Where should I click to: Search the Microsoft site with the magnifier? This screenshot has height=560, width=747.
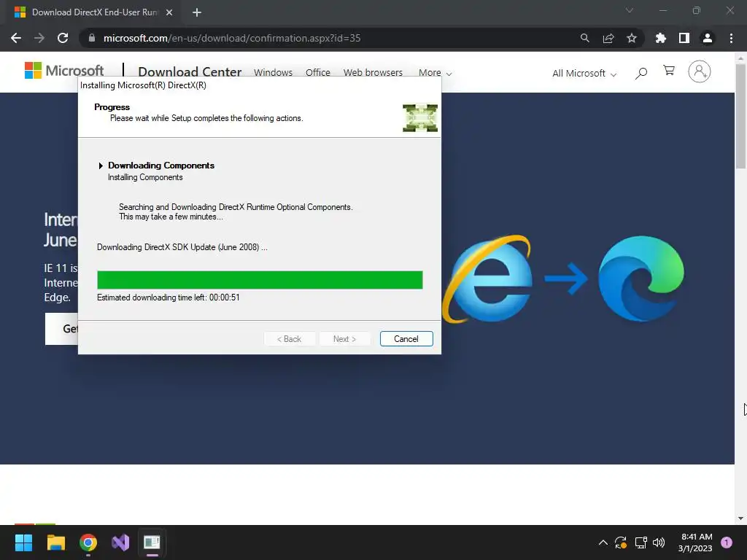tap(641, 73)
